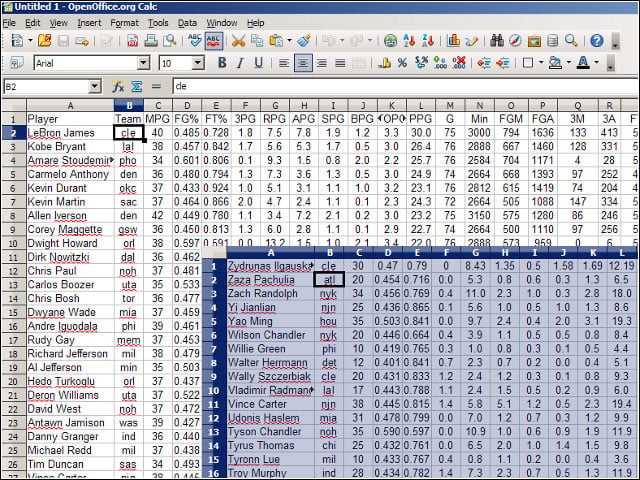640x480 pixels.
Task: Toggle Bold formatting
Action: (x=222, y=63)
